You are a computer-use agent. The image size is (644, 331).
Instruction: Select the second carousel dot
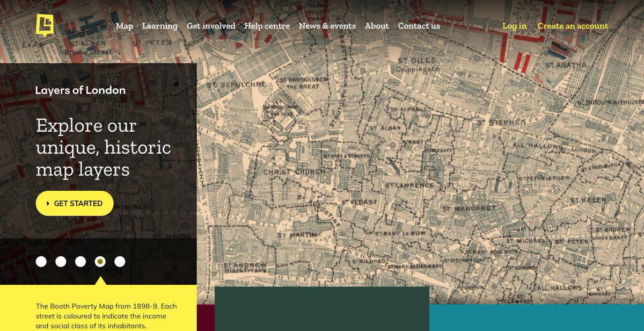click(x=61, y=261)
